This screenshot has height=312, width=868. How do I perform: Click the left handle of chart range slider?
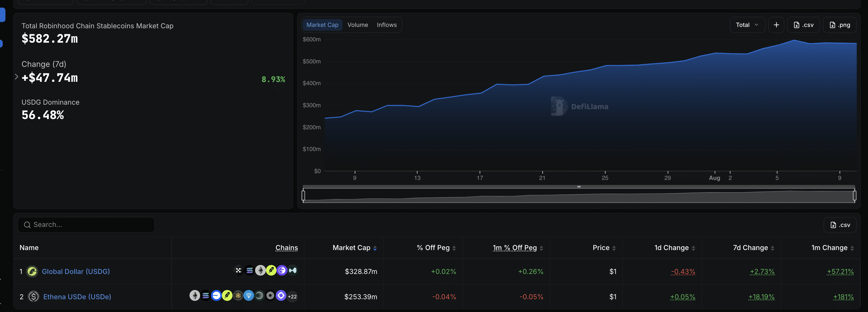[x=303, y=195]
